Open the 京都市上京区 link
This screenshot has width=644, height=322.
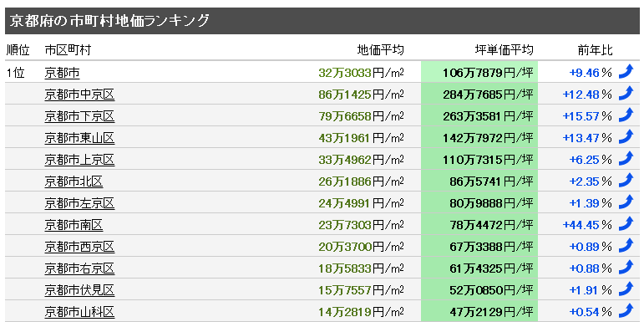coord(79,160)
